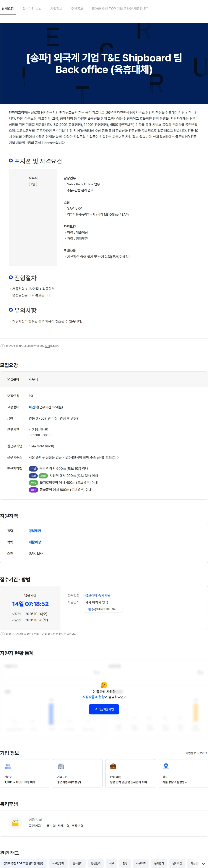Click the 잡아바 추천 TOP 기업 온라인 채용관 tag
This screenshot has height=868, width=208.
click(x=23, y=863)
